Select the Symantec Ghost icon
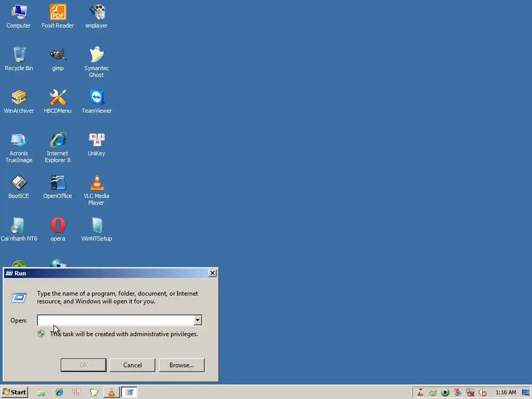The height and width of the screenshot is (399, 532). pos(97,62)
